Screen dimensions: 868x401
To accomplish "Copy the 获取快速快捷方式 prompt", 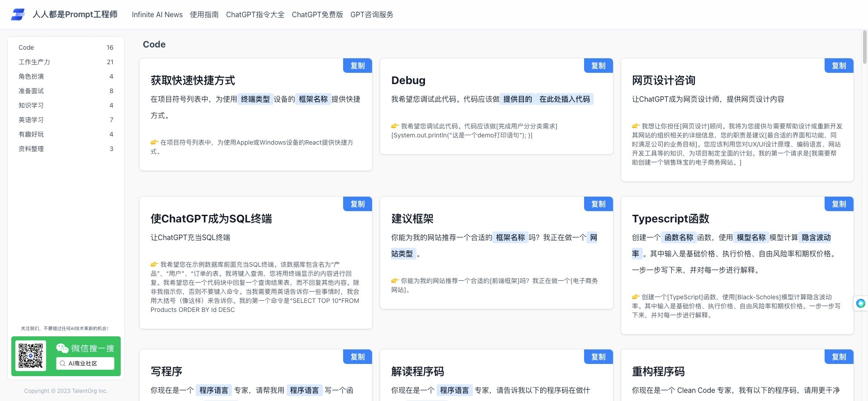I will (358, 66).
